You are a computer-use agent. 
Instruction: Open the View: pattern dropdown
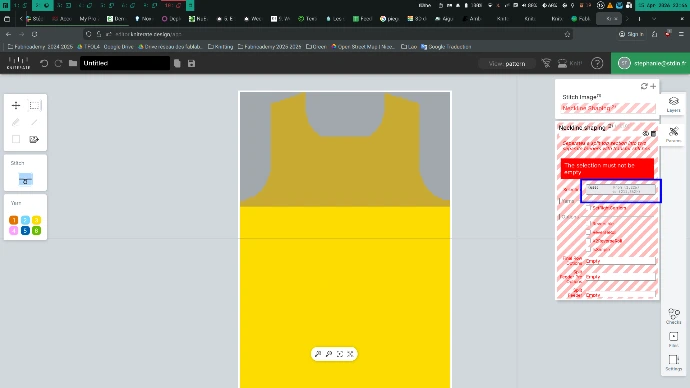coord(507,64)
